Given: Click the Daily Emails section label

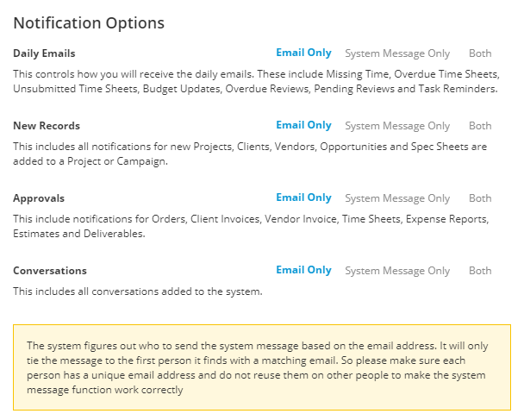Looking at the screenshot, I should 44,53.
